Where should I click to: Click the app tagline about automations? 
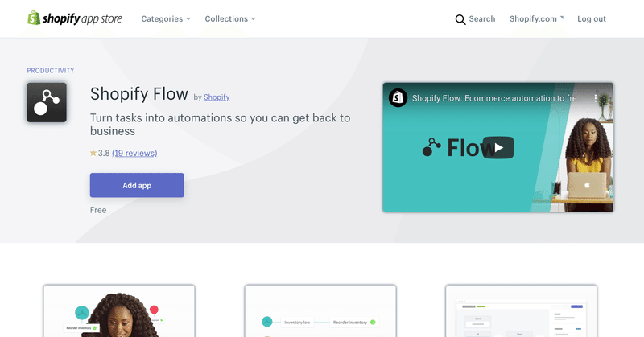(220, 125)
